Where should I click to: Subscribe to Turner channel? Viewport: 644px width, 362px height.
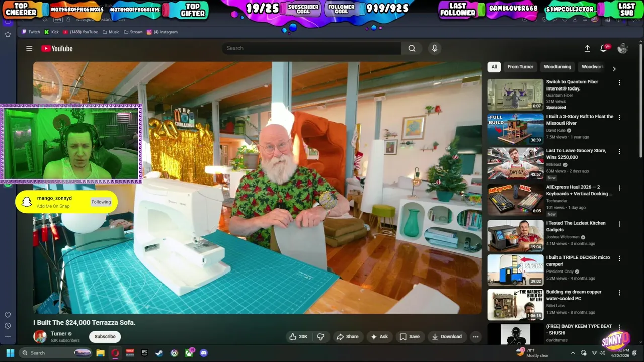tap(105, 337)
